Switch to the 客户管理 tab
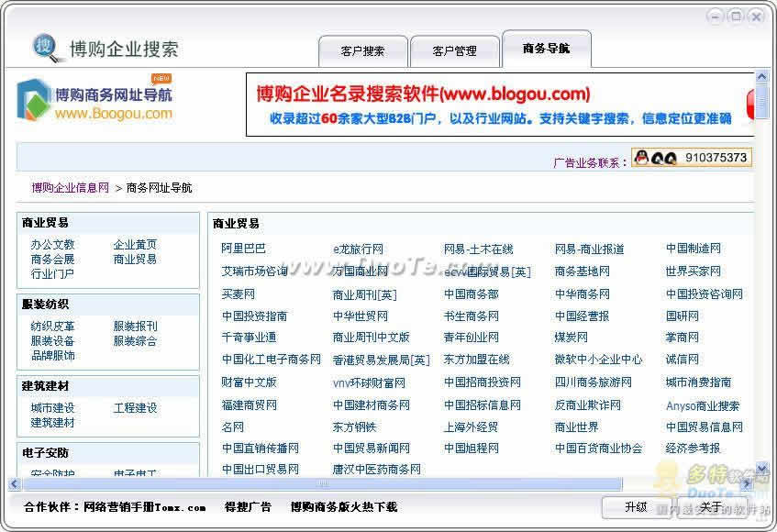Image resolution: width=777 pixels, height=532 pixels. 454,51
